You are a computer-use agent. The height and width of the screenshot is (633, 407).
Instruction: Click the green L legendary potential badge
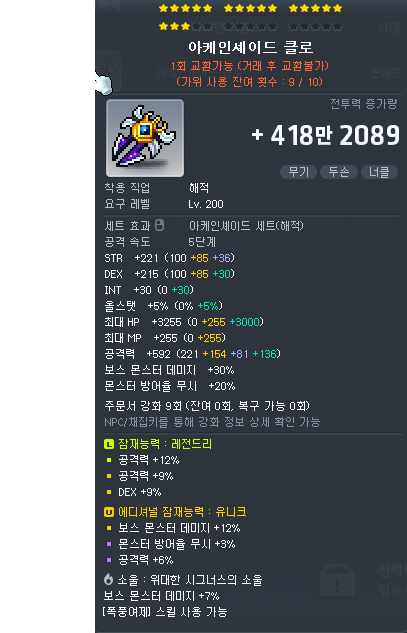tap(109, 444)
